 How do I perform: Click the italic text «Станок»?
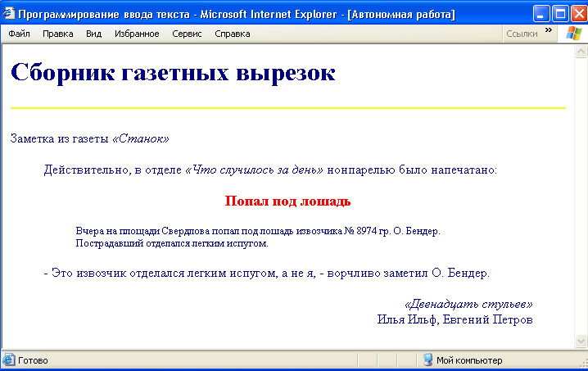tap(141, 138)
